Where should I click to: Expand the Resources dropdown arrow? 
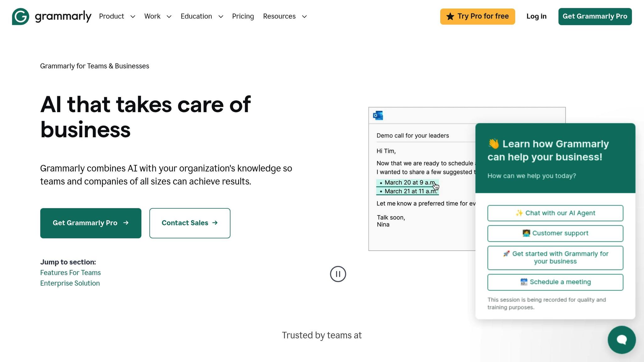pos(304,17)
